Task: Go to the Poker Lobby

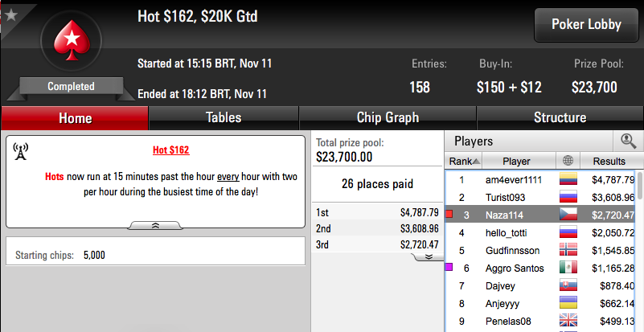Action: 586,25
